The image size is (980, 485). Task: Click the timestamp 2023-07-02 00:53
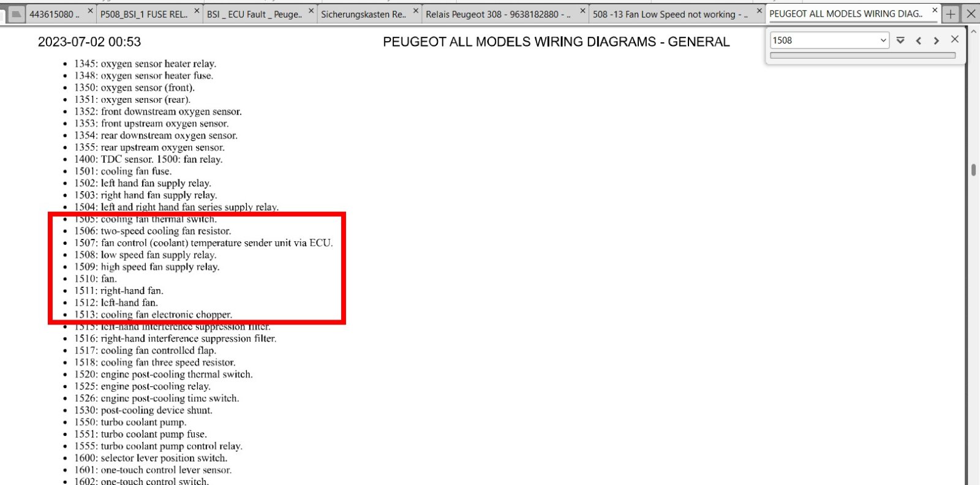(89, 42)
